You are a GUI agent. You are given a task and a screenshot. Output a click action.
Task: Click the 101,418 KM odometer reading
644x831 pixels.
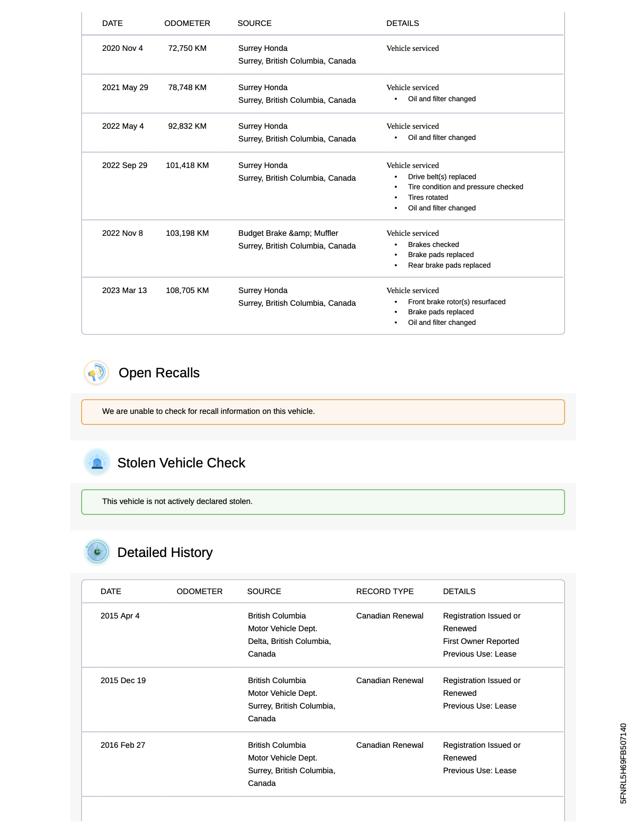point(187,165)
